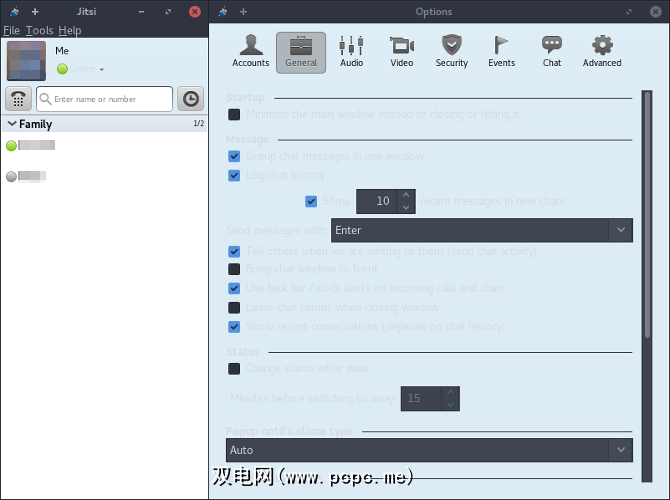Screen dimensions: 670x500
Task: Click the plus icon in Jitsi titlebar
Action: coord(35,12)
